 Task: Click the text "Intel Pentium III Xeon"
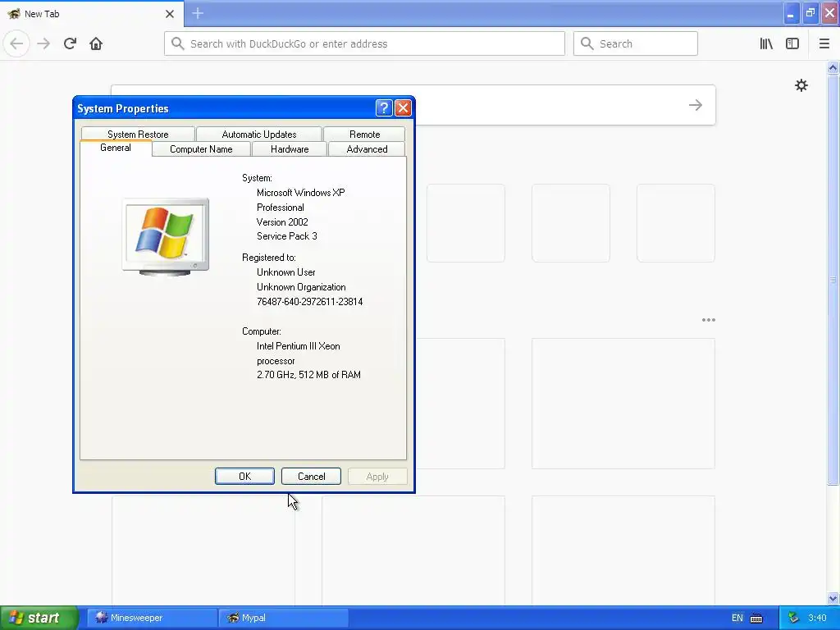coord(299,346)
